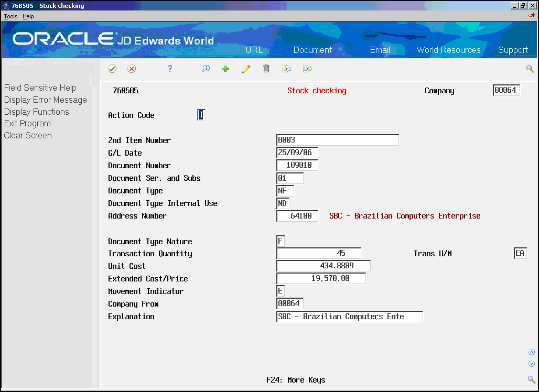539x392 pixels.
Task: Select Display Functions option
Action: (36, 112)
